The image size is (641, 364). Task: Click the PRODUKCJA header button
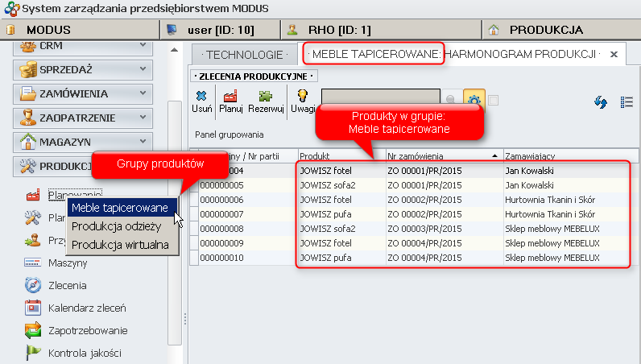pos(562,30)
